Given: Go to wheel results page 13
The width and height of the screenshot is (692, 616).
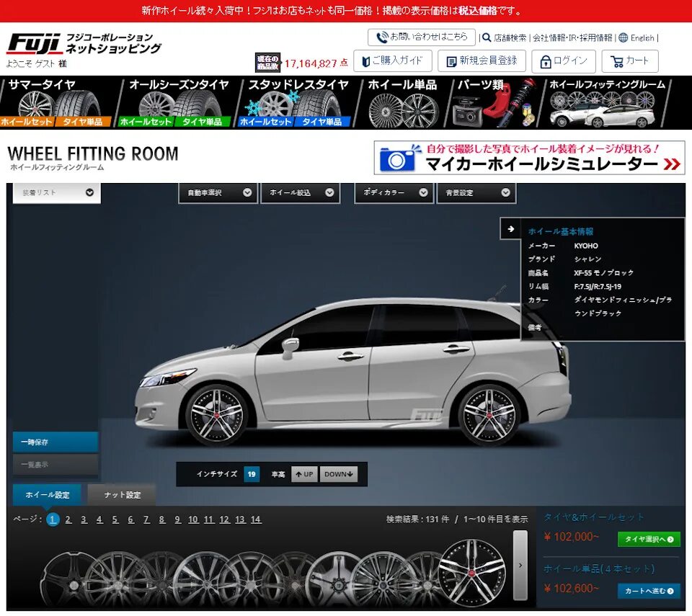Looking at the screenshot, I should [240, 519].
